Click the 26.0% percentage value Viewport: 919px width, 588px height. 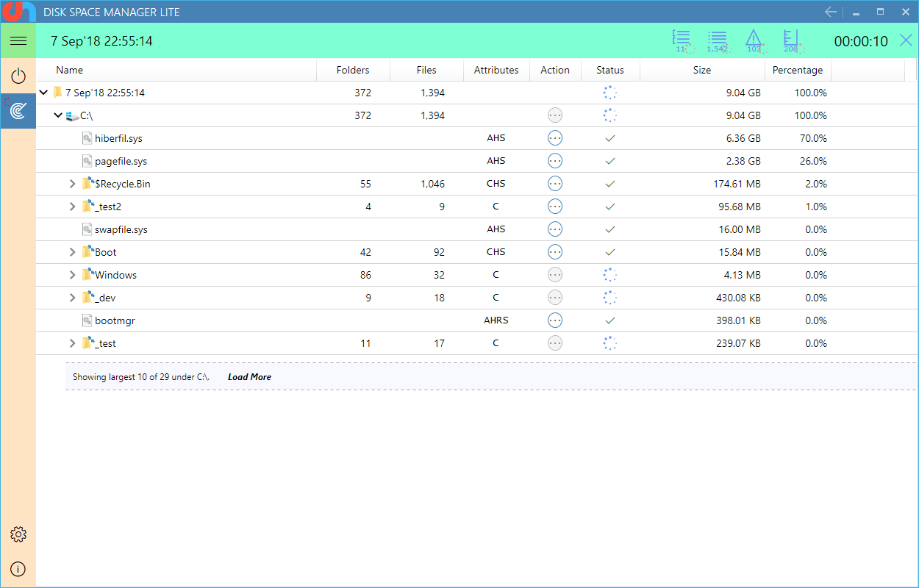[x=814, y=161]
